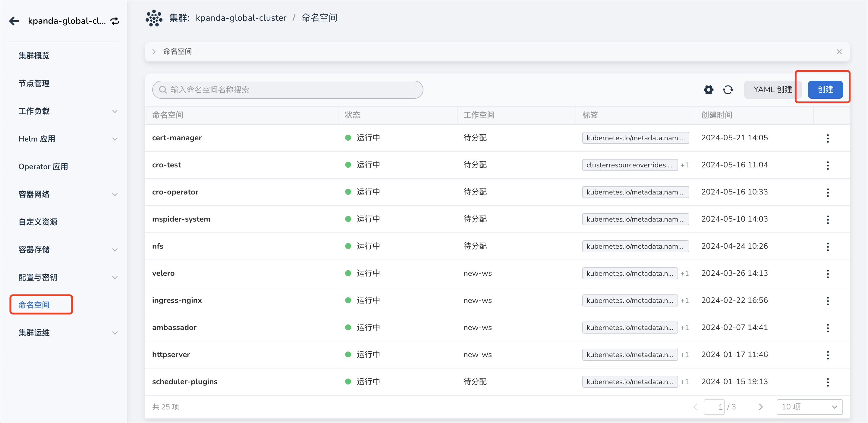Click the search magnifier icon
Image resolution: width=868 pixels, height=423 pixels.
point(163,89)
